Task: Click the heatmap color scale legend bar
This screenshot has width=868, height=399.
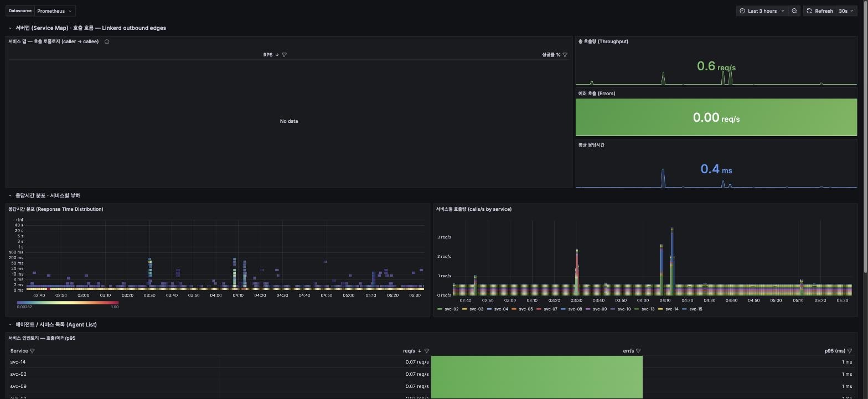Action: coord(68,303)
